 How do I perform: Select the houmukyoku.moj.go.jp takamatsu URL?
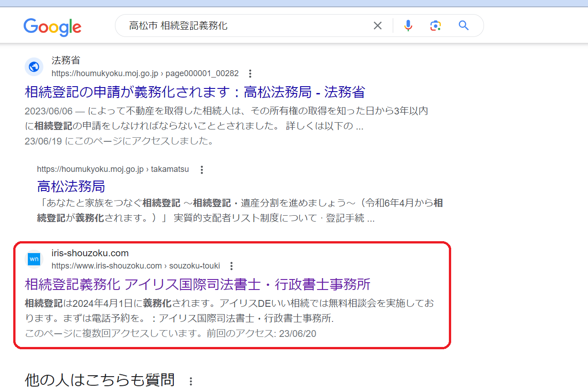point(113,170)
